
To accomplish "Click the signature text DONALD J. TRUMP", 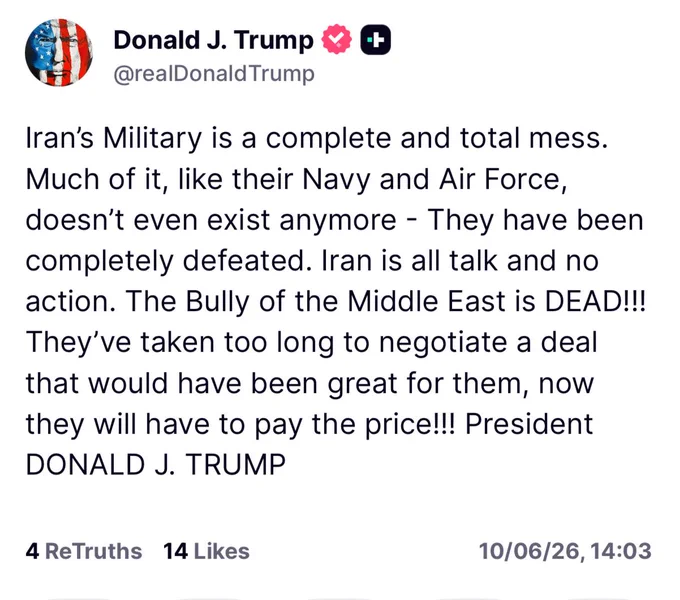I will point(156,464).
